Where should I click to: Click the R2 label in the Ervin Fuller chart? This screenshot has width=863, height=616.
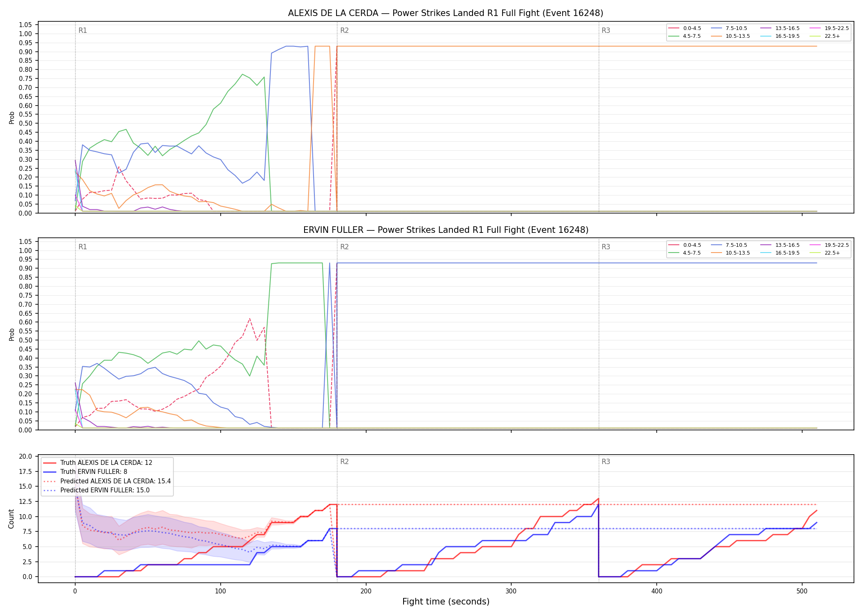[x=344, y=247]
